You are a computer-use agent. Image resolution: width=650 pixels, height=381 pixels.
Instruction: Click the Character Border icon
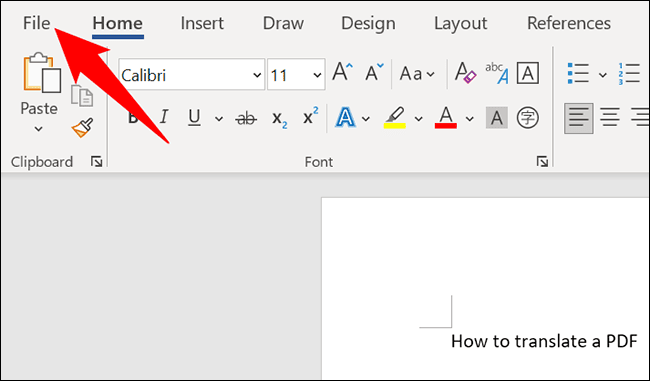point(528,73)
